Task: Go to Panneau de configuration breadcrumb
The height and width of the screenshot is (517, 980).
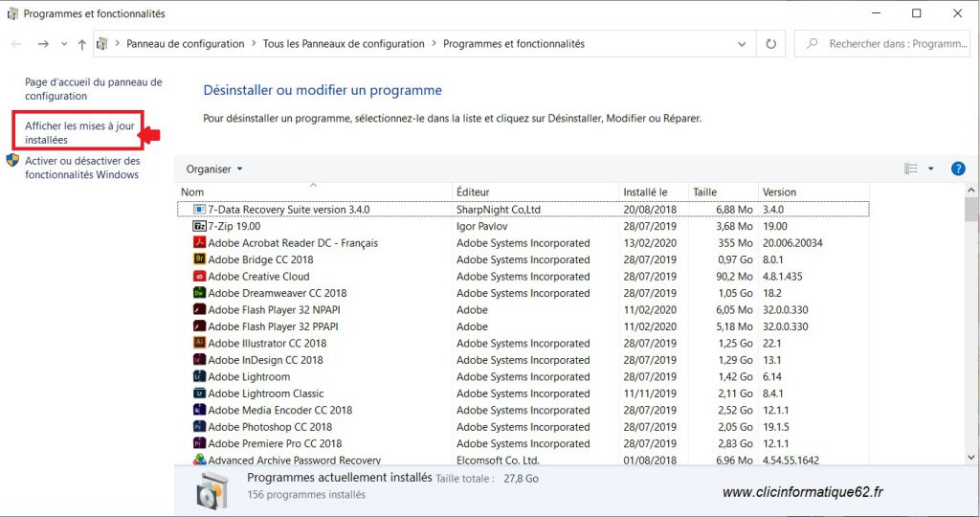Action: [185, 44]
